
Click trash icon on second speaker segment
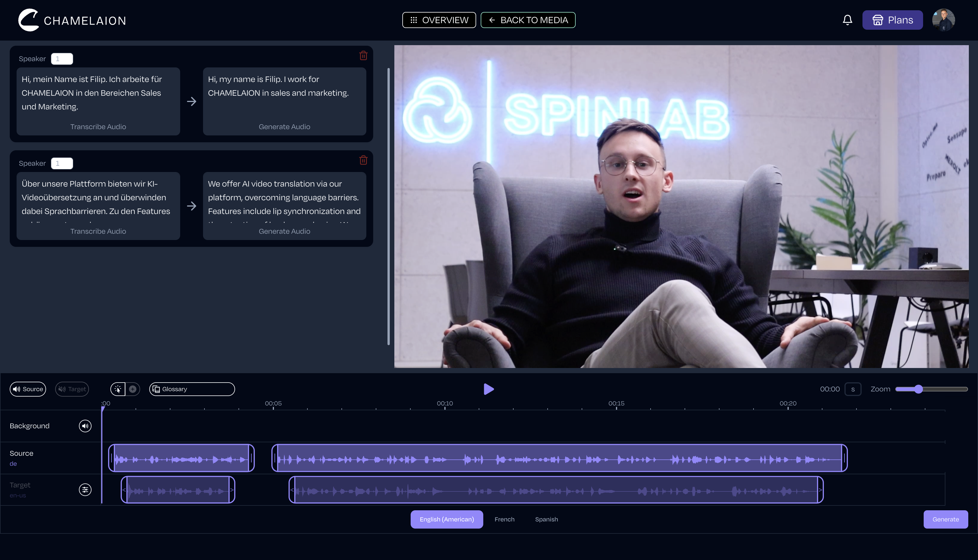(x=363, y=160)
